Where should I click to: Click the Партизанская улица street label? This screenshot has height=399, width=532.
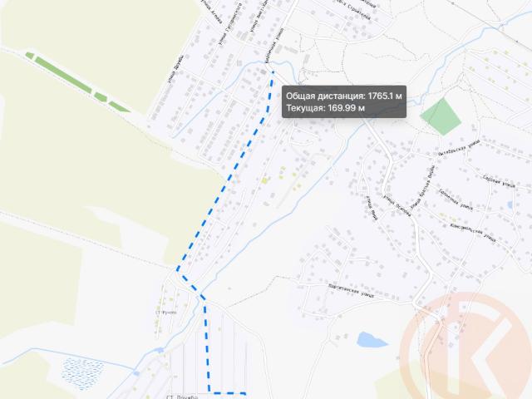pos(351,291)
